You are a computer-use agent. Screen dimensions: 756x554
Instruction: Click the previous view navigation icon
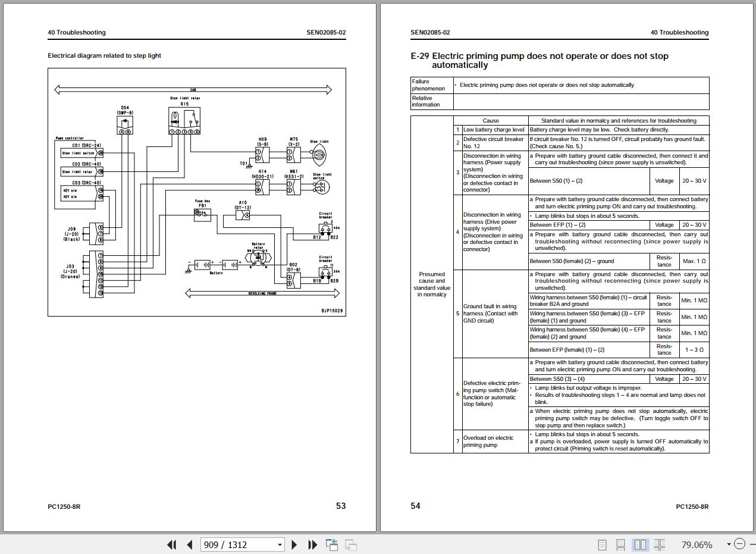(x=332, y=544)
